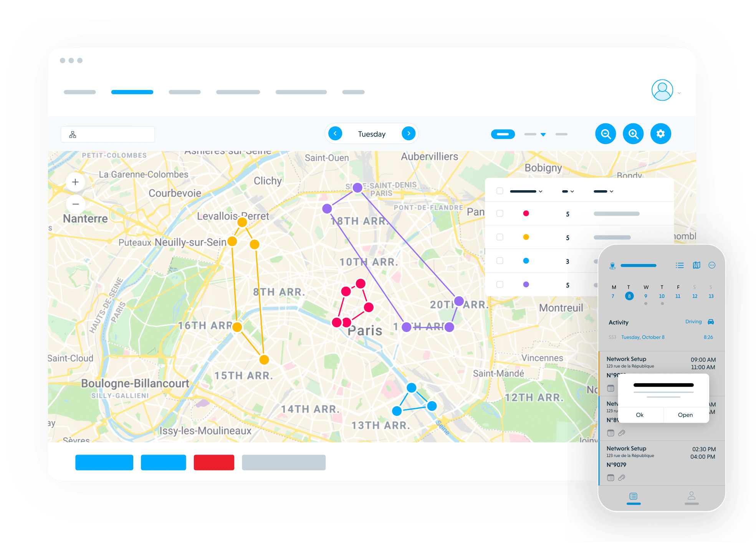Select the third navigation tab
This screenshot has height=543, width=756.
click(185, 92)
